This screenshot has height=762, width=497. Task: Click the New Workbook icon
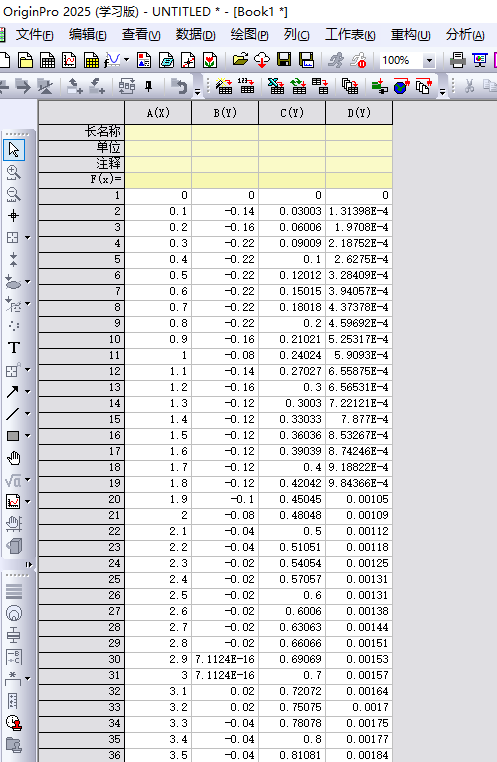48,60
